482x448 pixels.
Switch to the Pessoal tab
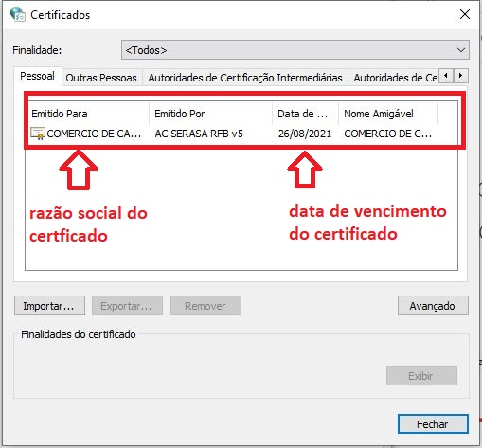click(x=37, y=76)
